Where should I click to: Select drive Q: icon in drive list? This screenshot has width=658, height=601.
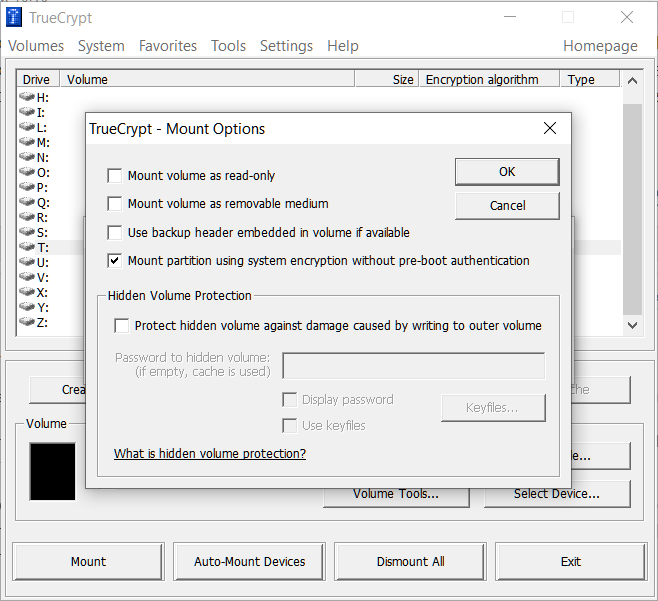(27, 202)
